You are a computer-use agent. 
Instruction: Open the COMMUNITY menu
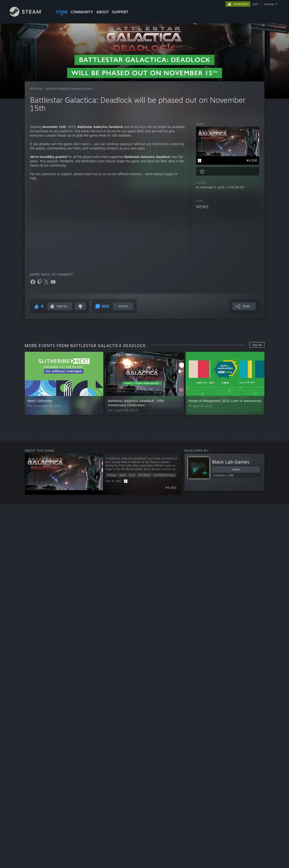[x=82, y=12]
